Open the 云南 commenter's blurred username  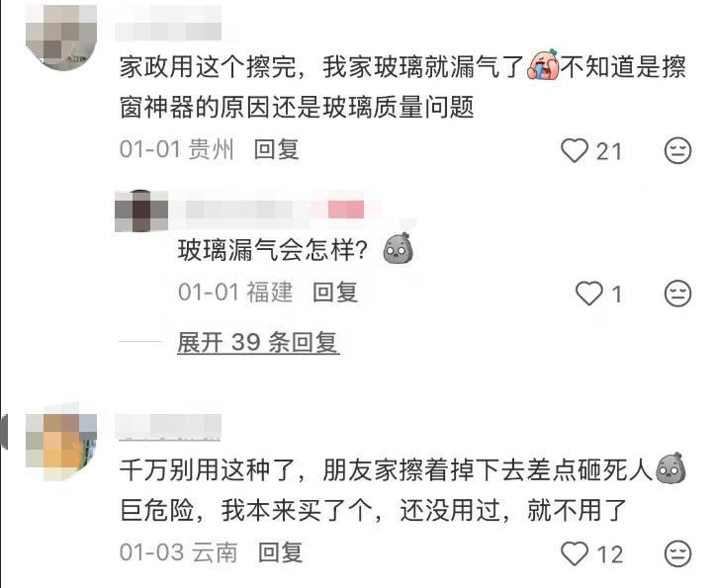[x=168, y=427]
